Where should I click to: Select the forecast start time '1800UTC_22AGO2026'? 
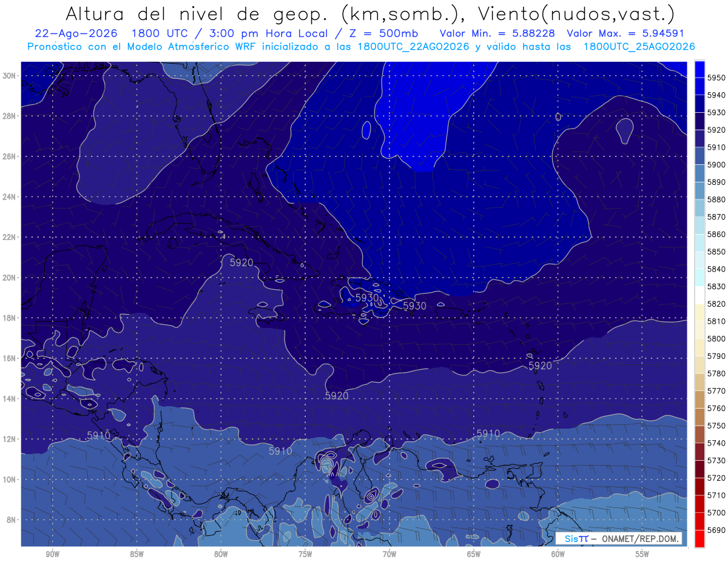point(413,47)
